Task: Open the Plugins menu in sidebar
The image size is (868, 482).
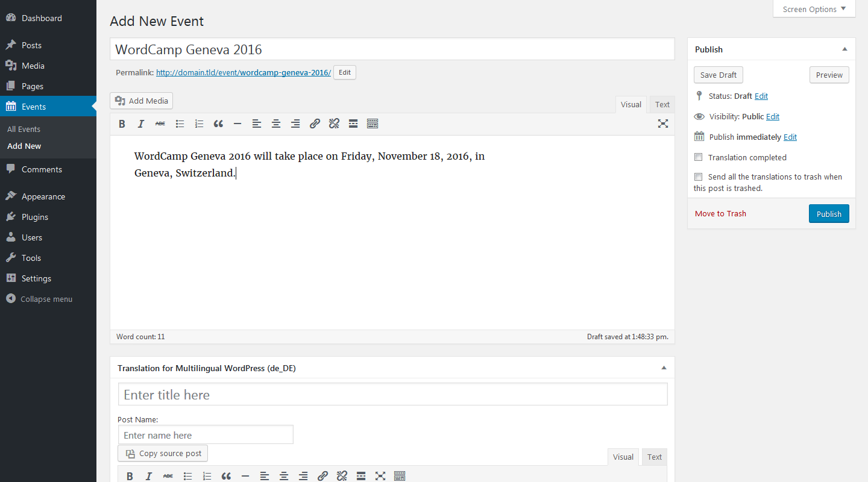Action: [x=35, y=217]
